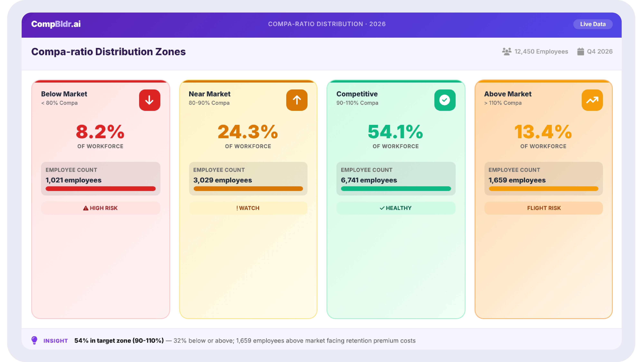This screenshot has height=362, width=644.
Task: Click the CompBldr.ai logo
Action: (x=56, y=24)
